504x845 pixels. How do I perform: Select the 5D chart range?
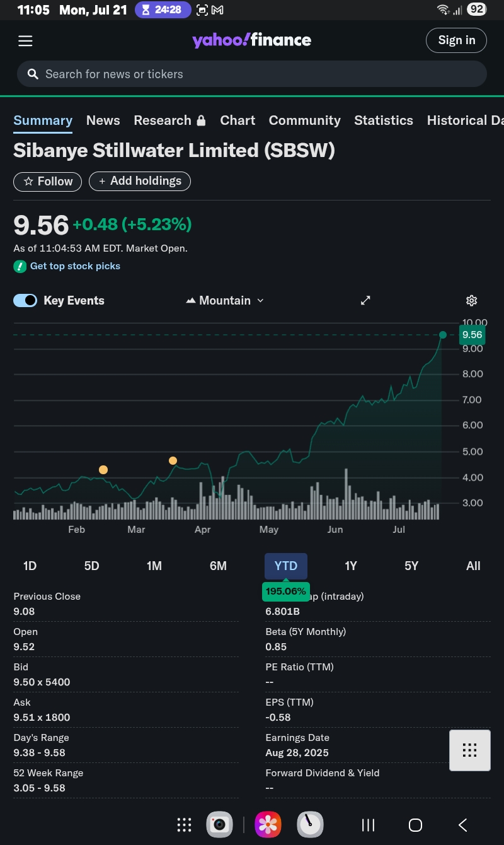pos(92,566)
